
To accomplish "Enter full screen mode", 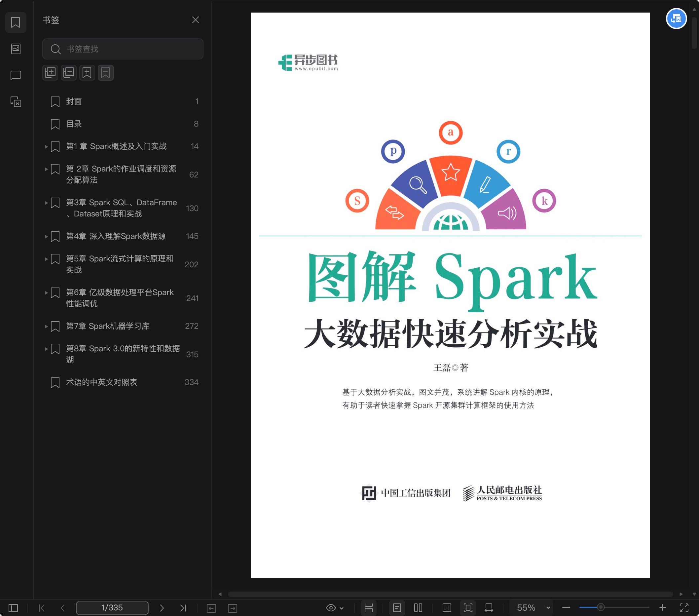I will (x=684, y=608).
